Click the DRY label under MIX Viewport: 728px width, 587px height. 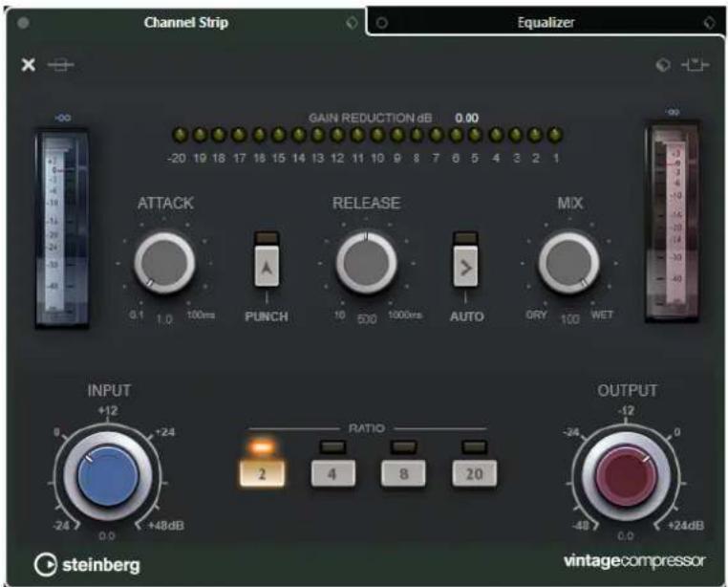coord(536,315)
